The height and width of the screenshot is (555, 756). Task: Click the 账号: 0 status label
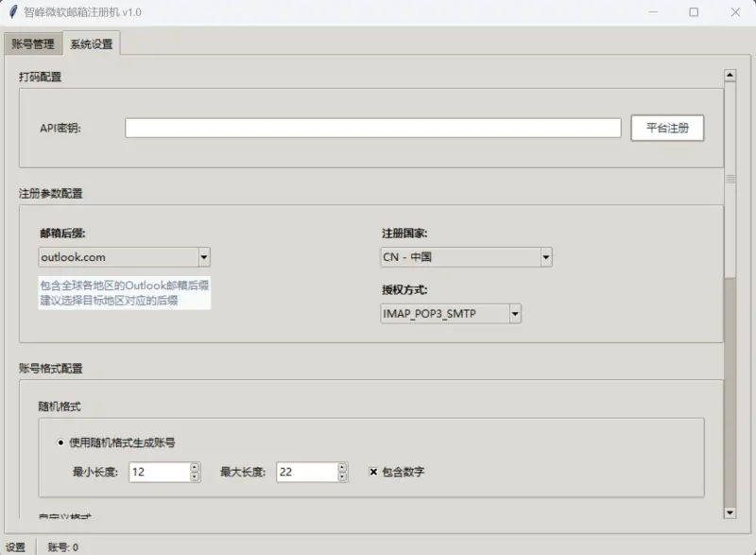[61, 544]
